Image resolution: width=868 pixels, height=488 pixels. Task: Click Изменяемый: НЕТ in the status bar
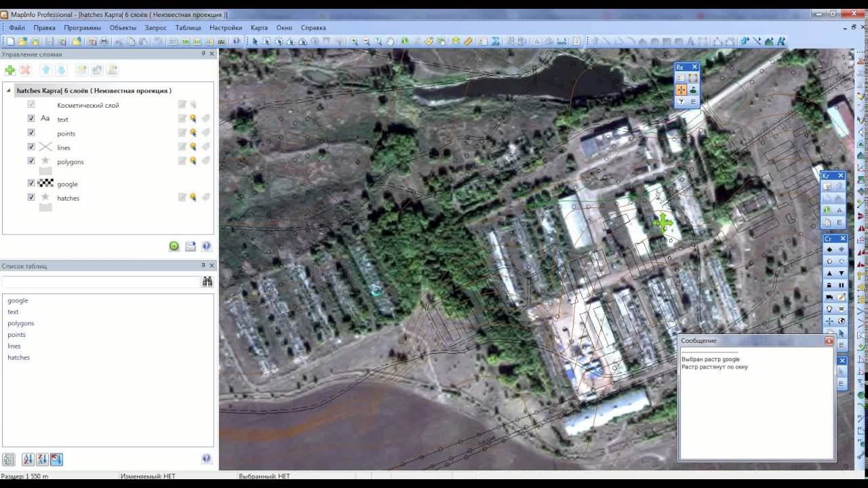(148, 476)
